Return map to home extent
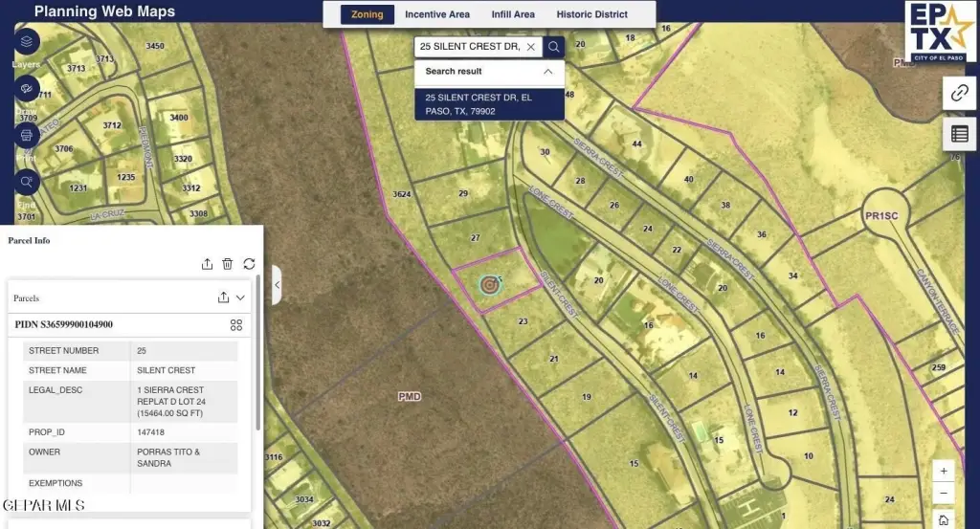Screen dimensions: 980x529 point(944,519)
